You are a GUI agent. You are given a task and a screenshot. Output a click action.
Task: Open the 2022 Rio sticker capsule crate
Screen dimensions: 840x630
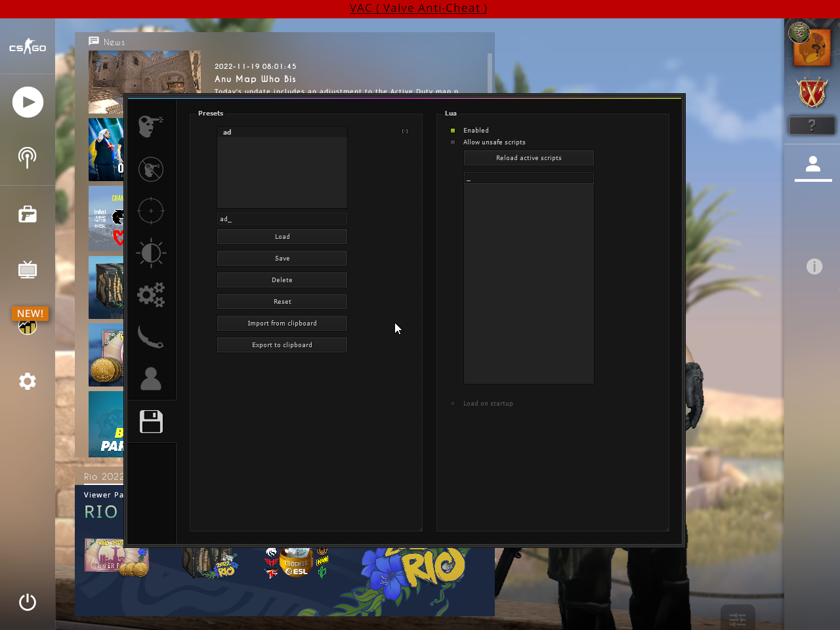[x=210, y=562]
